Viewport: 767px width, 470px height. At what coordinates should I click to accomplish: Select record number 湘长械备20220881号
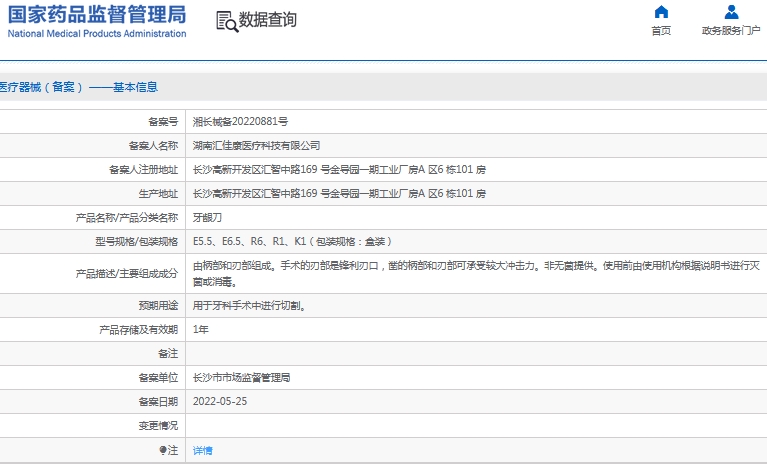(x=240, y=121)
